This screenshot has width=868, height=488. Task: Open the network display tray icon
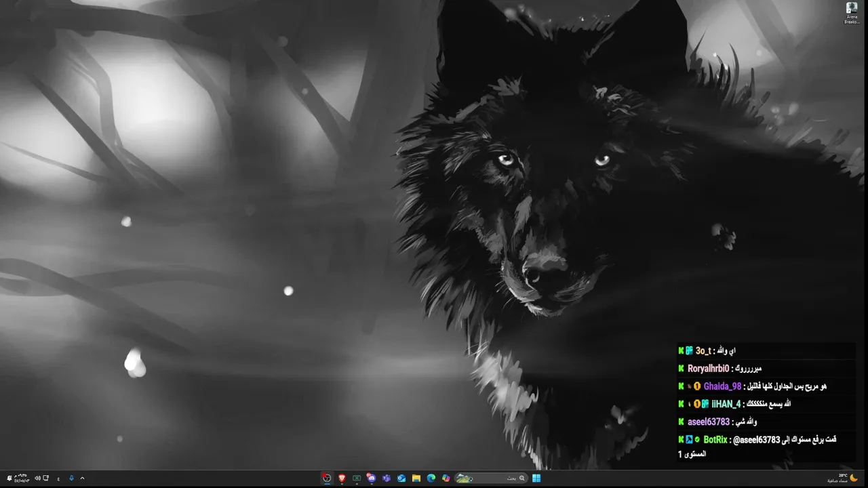point(46,478)
